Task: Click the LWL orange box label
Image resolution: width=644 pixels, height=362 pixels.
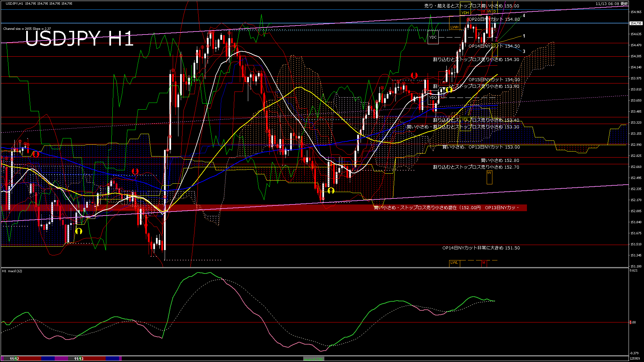Action: point(454,263)
